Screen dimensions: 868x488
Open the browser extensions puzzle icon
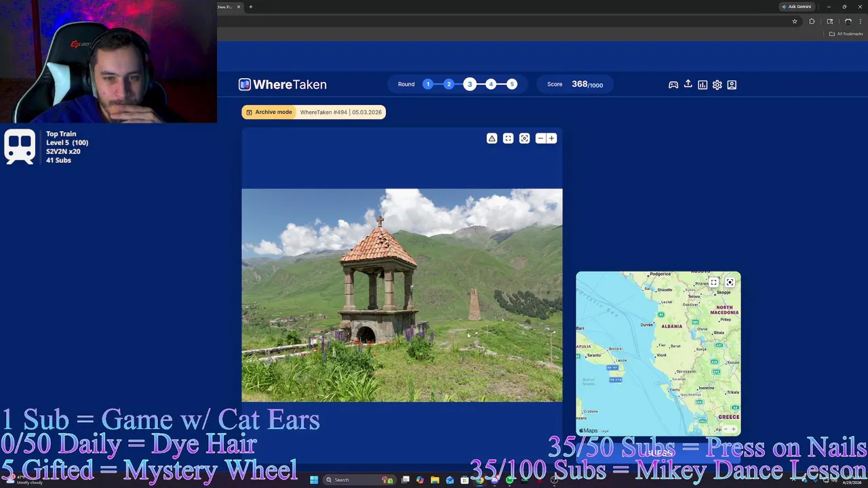[812, 21]
